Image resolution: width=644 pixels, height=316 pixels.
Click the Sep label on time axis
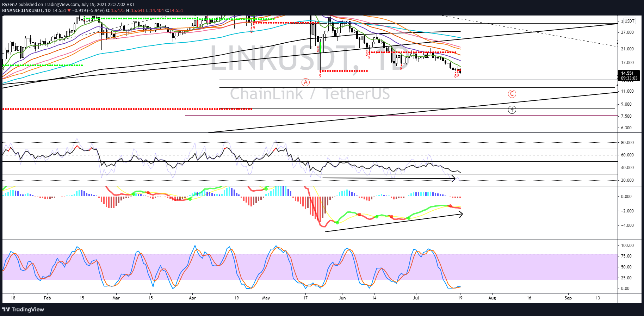(x=568, y=298)
